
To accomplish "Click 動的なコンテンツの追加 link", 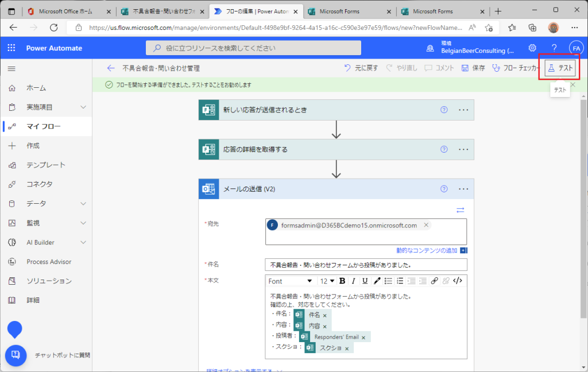I will click(427, 250).
